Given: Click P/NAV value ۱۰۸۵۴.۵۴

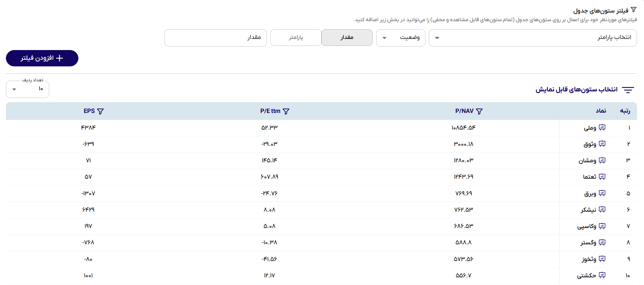Looking at the screenshot, I should click(464, 128).
